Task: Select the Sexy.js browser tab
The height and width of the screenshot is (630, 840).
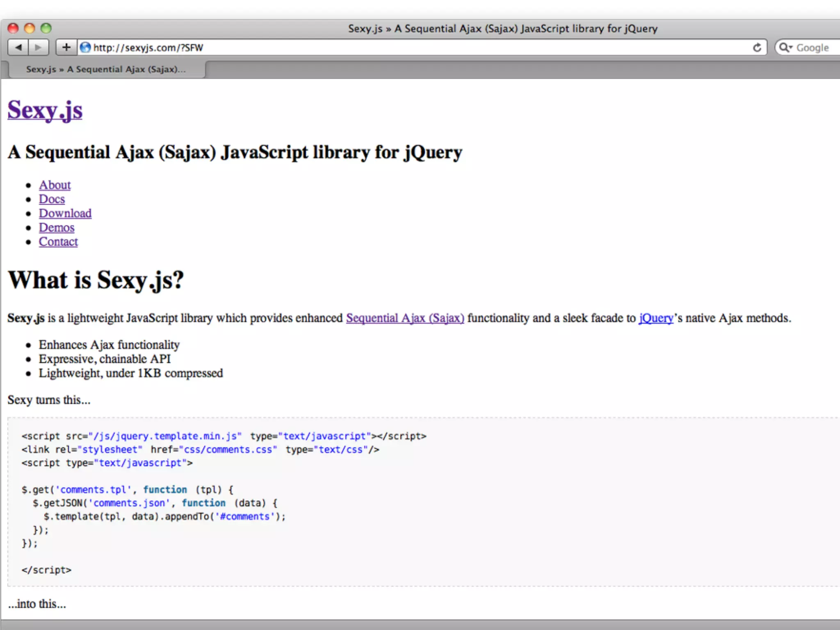Action: (x=106, y=69)
